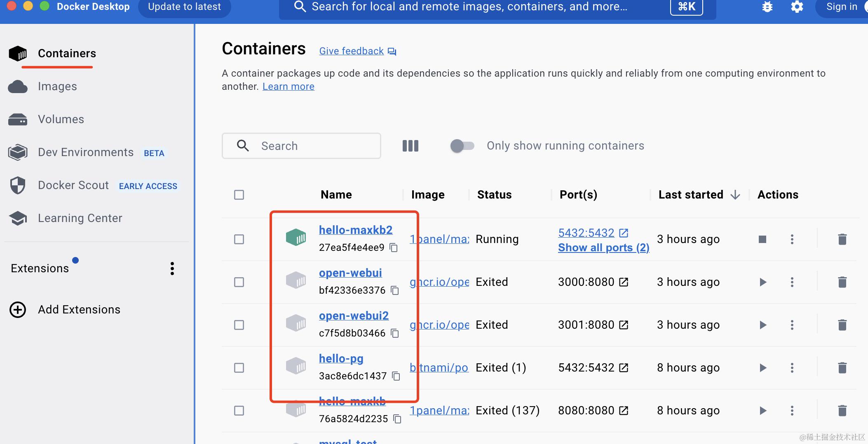The image size is (868, 444).
Task: Check the hello-maxkb2 row checkbox
Action: tap(239, 239)
